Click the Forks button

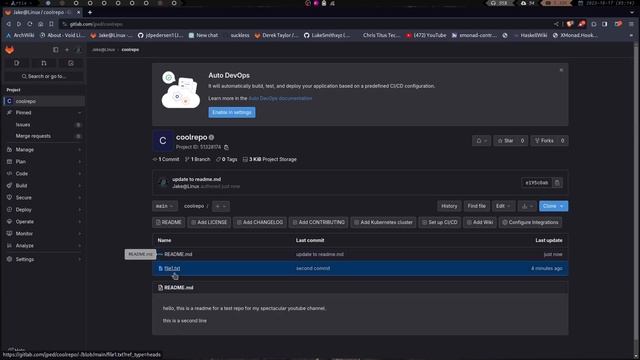(549, 140)
